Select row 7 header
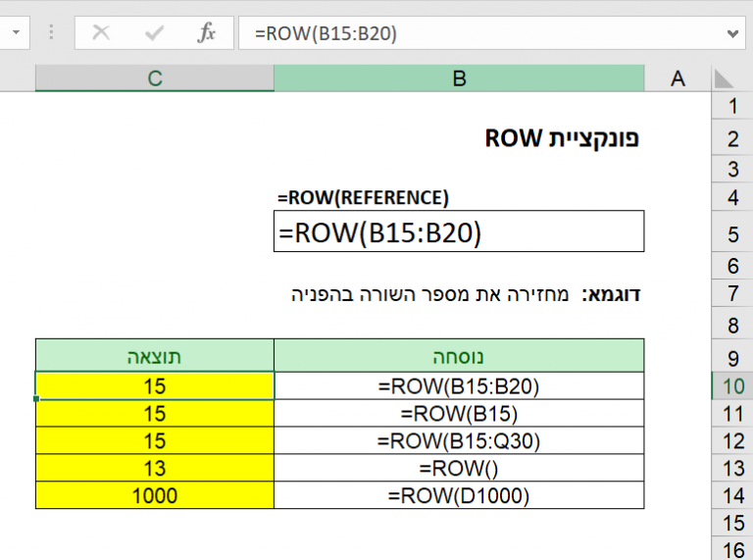Image resolution: width=753 pixels, height=560 pixels. point(732,293)
